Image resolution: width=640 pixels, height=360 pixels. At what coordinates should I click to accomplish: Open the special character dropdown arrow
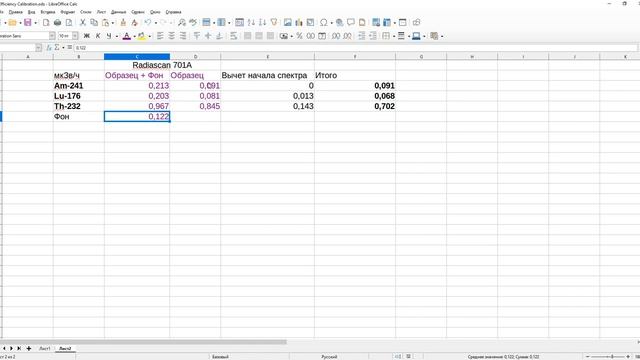pos(331,23)
